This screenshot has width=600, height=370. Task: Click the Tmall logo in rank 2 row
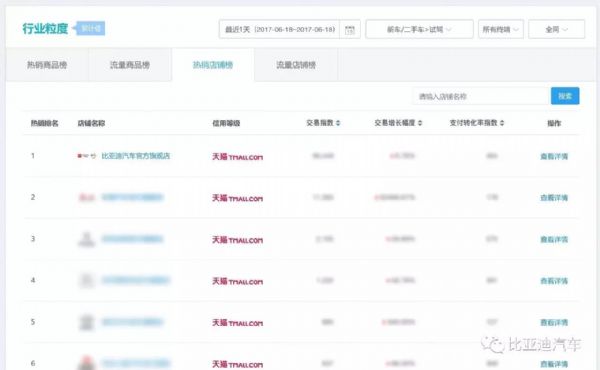(238, 198)
